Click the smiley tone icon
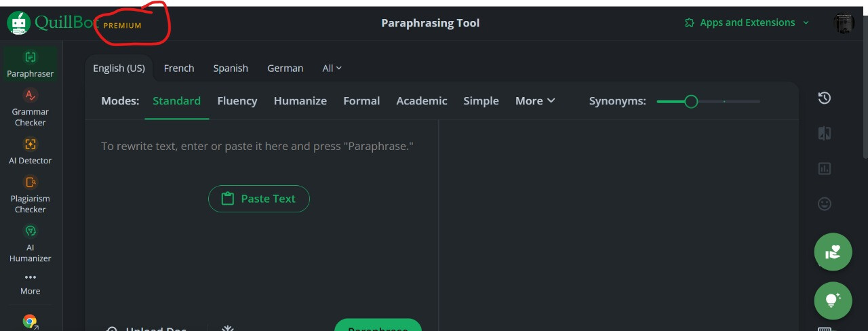 pyautogui.click(x=824, y=204)
